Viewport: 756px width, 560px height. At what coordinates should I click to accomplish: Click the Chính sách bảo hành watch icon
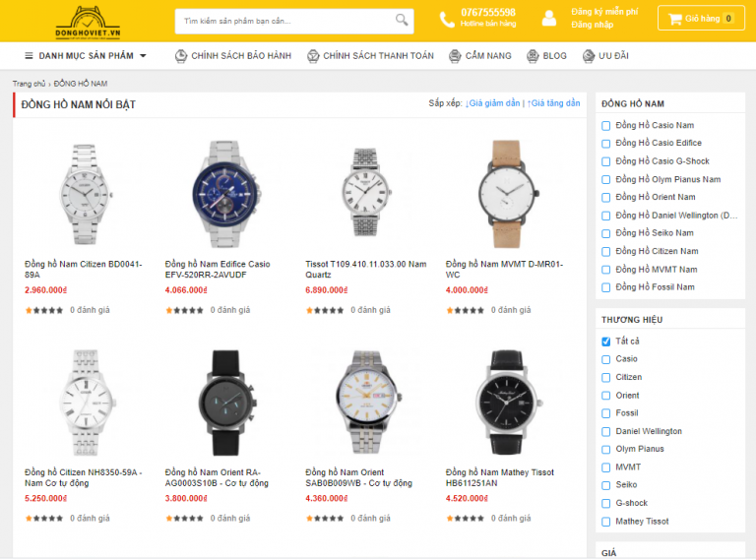[x=181, y=56]
